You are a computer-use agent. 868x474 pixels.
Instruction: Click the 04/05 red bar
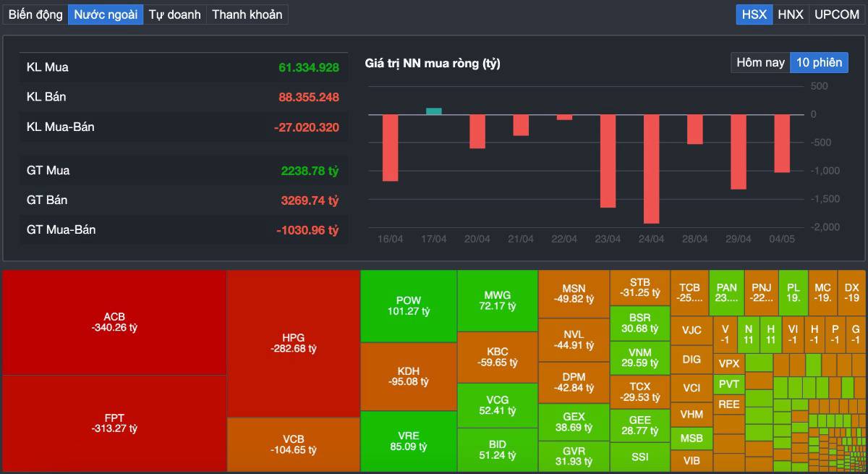point(782,143)
